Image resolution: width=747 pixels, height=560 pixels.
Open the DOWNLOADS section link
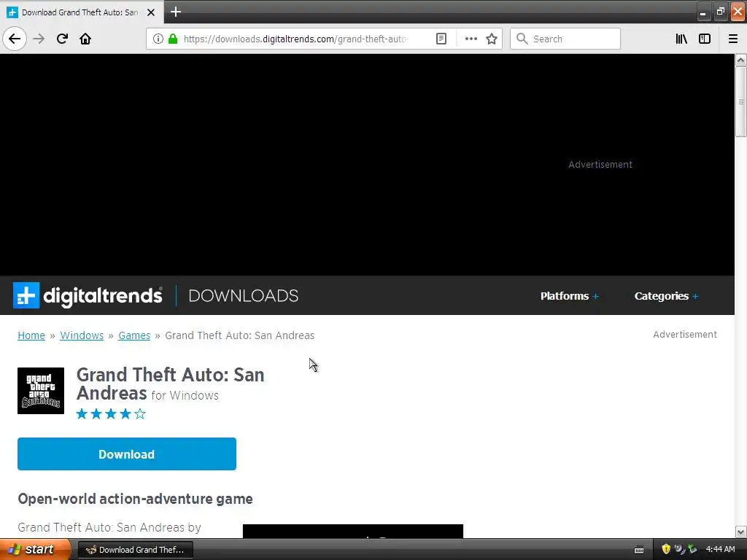pyautogui.click(x=244, y=296)
